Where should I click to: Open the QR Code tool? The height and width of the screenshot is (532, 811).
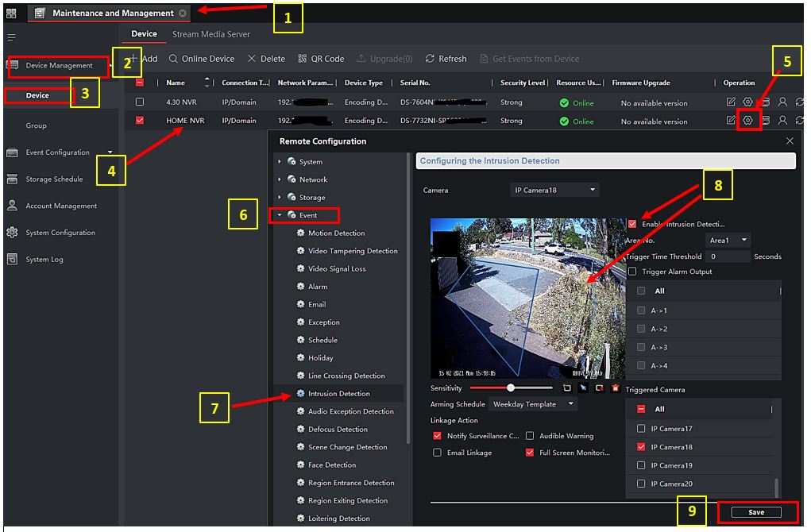[x=321, y=59]
